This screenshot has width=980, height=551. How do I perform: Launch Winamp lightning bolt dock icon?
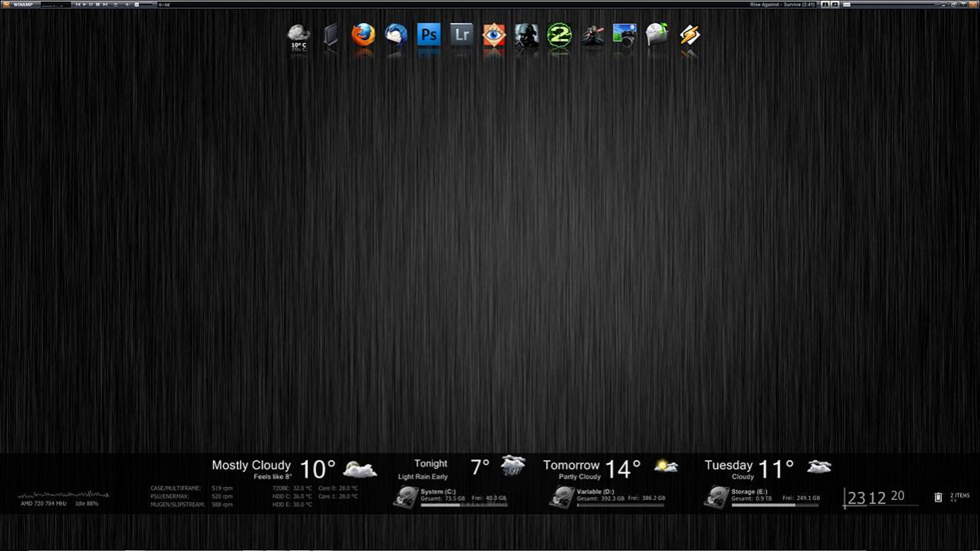(x=690, y=35)
